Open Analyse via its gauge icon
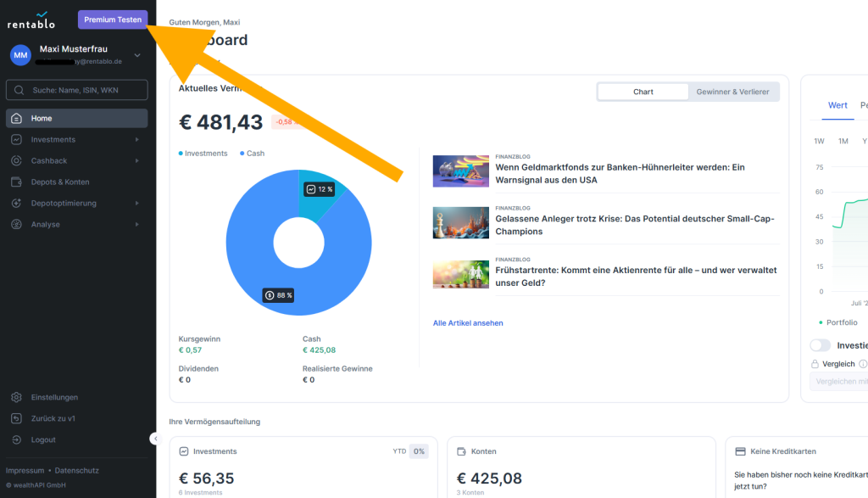Image resolution: width=868 pixels, height=498 pixels. point(15,224)
